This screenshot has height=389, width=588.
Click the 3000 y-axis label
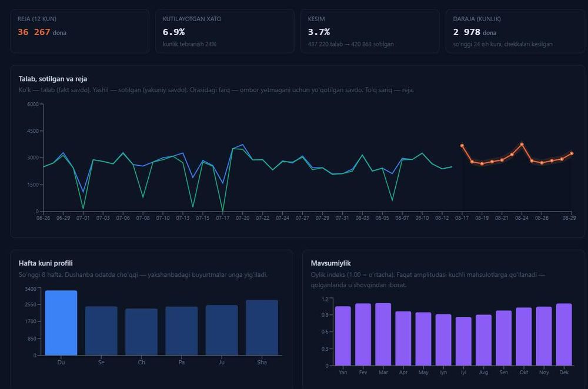pyautogui.click(x=32, y=157)
